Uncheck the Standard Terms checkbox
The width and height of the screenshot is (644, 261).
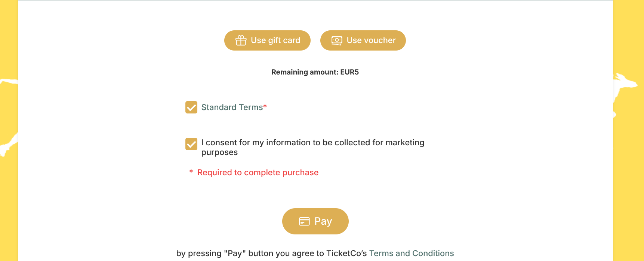click(191, 107)
